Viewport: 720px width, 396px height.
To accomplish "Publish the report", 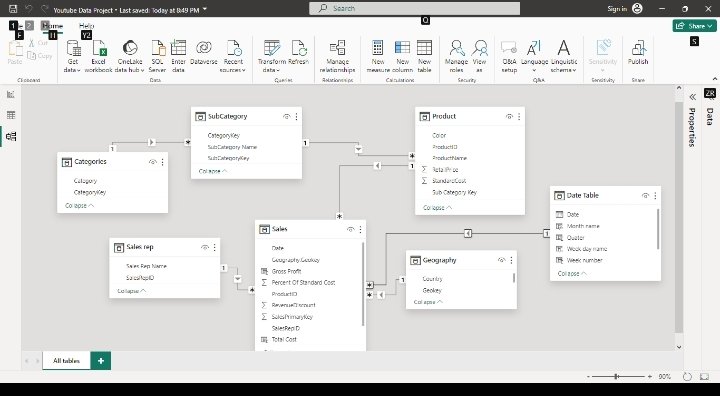I will pyautogui.click(x=638, y=51).
